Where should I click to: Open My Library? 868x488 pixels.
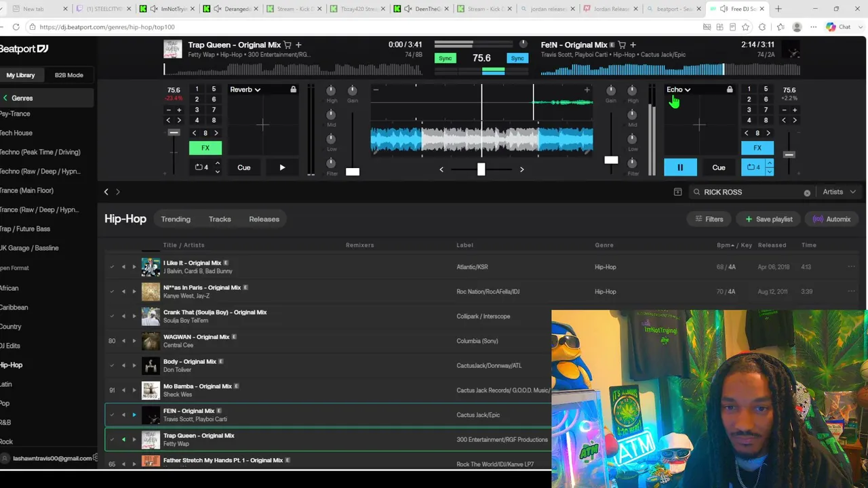(x=21, y=75)
